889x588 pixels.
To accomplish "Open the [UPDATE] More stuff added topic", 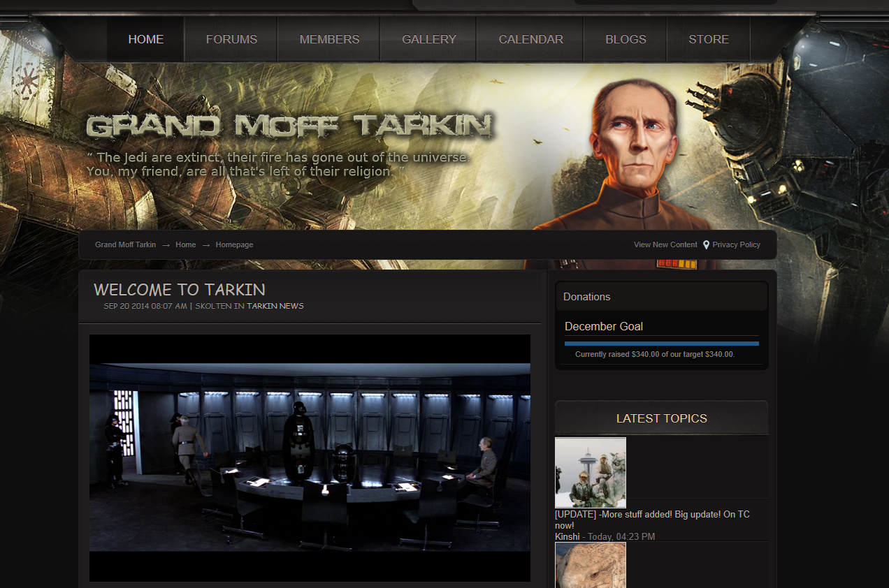I will point(652,520).
